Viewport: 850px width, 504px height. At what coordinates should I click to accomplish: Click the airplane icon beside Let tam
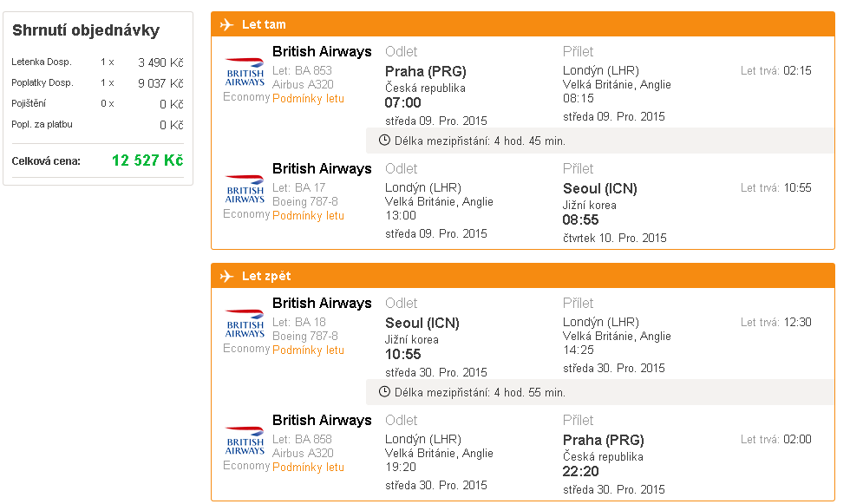point(226,24)
